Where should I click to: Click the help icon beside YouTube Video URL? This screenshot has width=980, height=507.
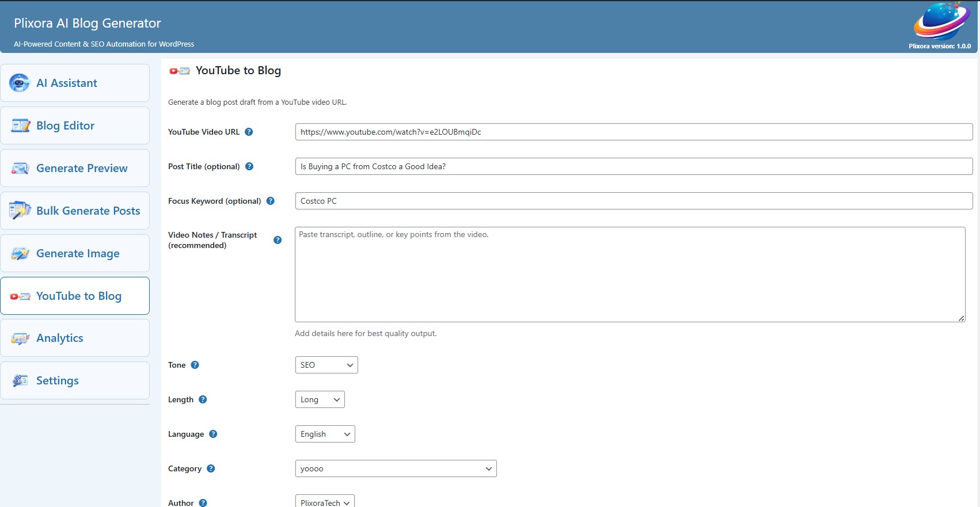249,132
